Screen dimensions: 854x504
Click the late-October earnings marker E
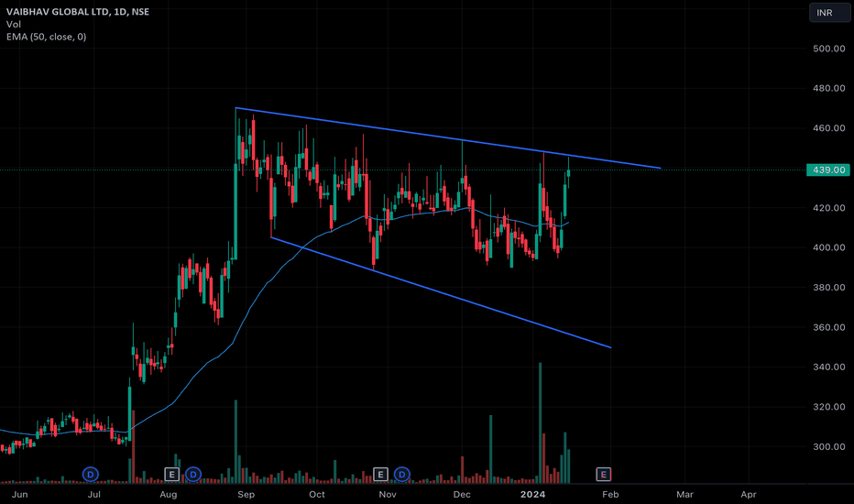[x=380, y=475]
